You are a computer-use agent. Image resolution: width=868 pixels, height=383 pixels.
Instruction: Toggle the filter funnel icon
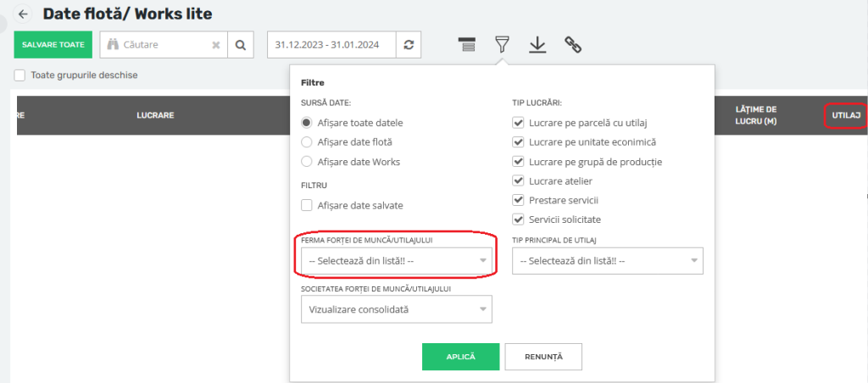[x=502, y=45]
